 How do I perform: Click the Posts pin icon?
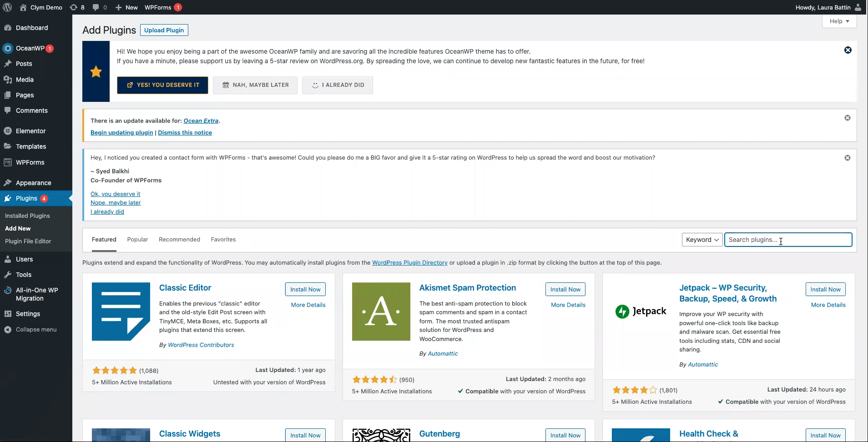pos(8,64)
